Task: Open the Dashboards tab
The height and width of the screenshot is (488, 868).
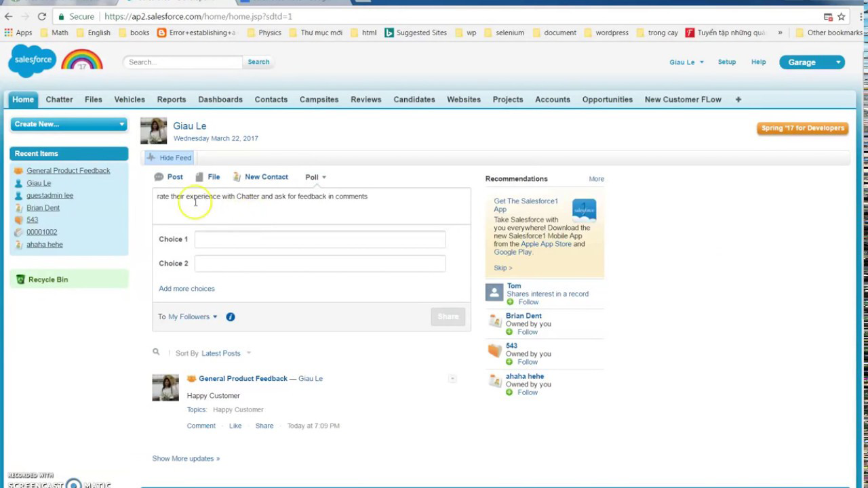Action: click(220, 100)
